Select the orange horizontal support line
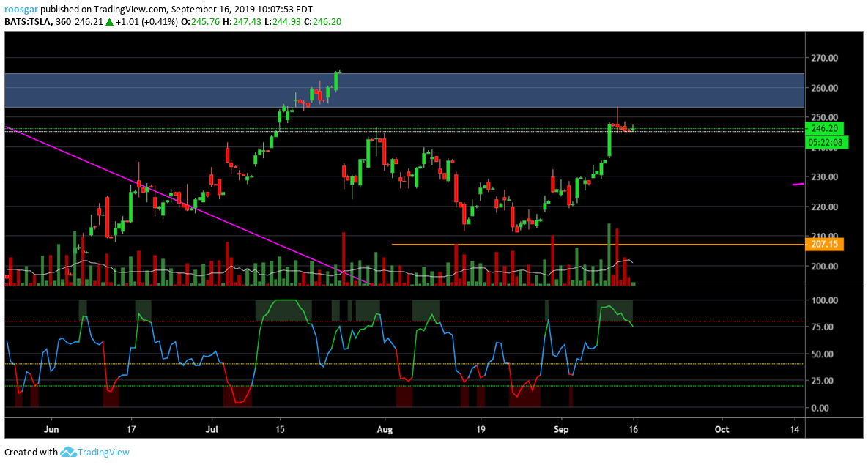The image size is (868, 465). click(598, 244)
